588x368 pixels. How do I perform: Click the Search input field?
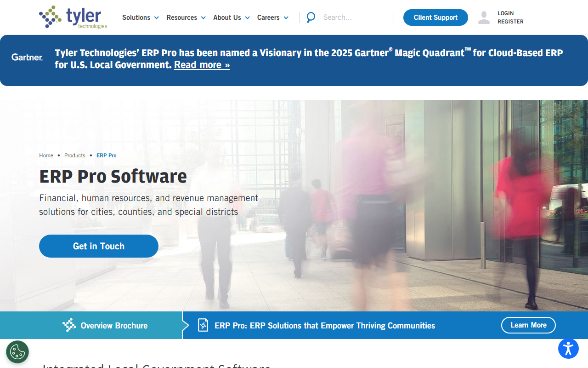(355, 17)
